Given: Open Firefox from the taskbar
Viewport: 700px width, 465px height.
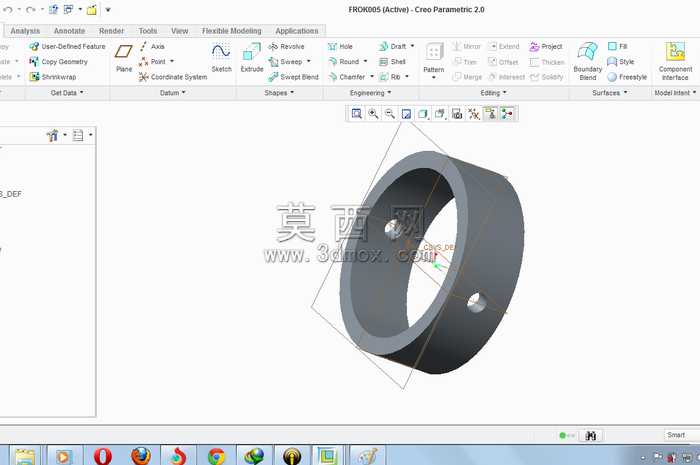Looking at the screenshot, I should point(141,456).
